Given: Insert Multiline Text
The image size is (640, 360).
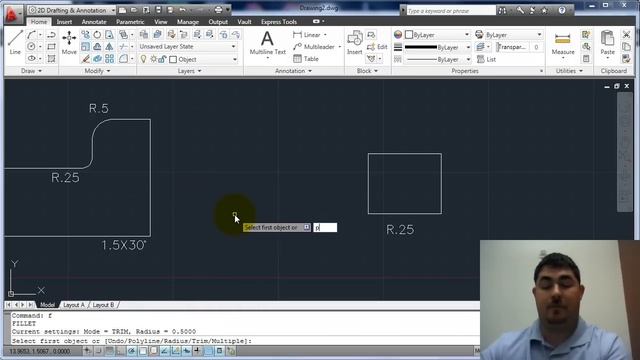Looking at the screenshot, I should pyautogui.click(x=267, y=42).
